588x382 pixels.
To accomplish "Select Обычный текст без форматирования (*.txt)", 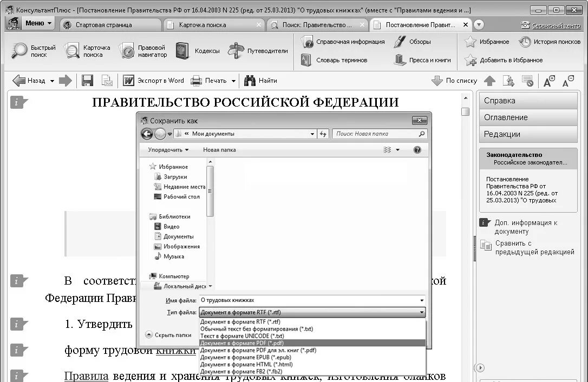I will point(312,329).
